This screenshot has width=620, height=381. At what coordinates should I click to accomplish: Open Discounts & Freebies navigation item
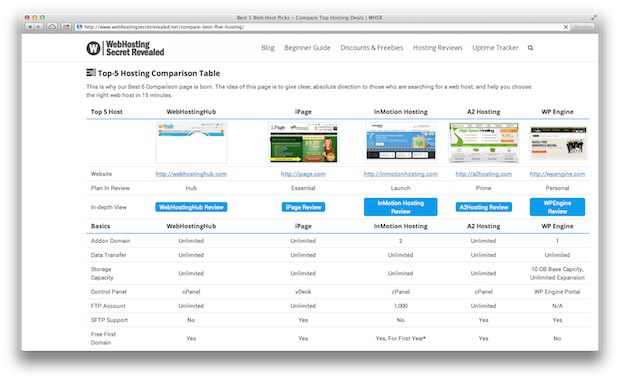(372, 48)
